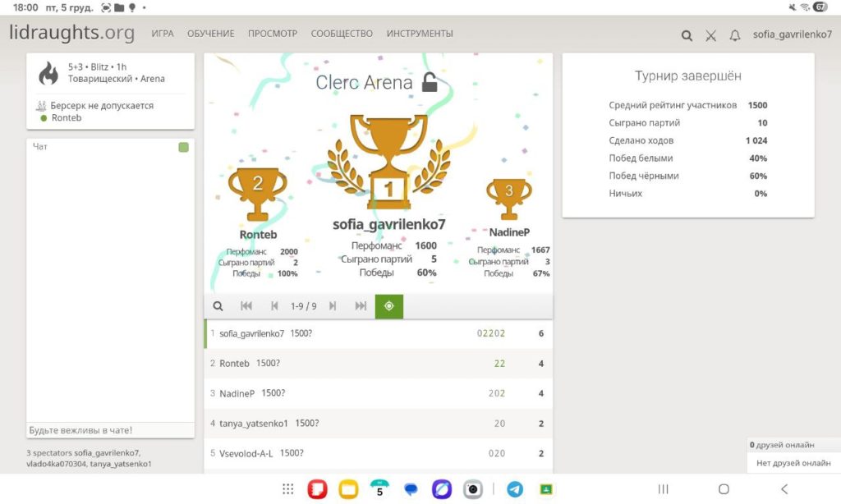Open the СООБЩЕСТВО menu
The image size is (841, 504).
[x=342, y=34]
